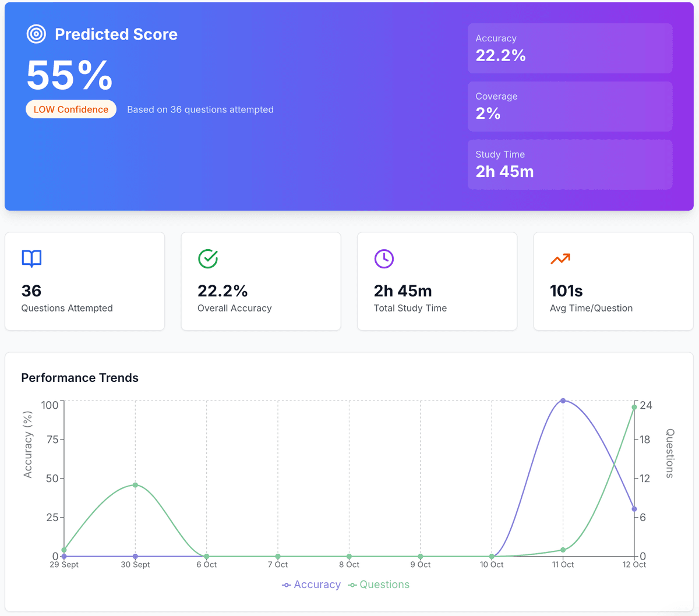Click the green checkmark circle icon
The width and height of the screenshot is (699, 616).
(208, 259)
